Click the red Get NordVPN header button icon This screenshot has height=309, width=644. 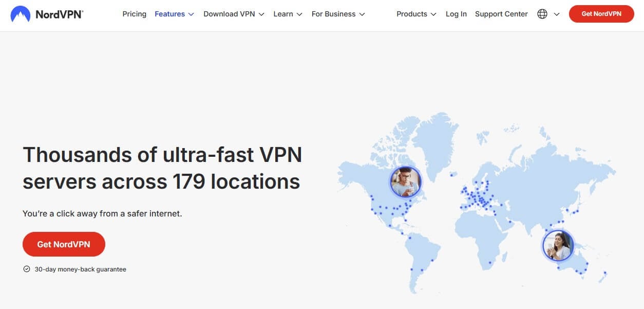tap(601, 14)
